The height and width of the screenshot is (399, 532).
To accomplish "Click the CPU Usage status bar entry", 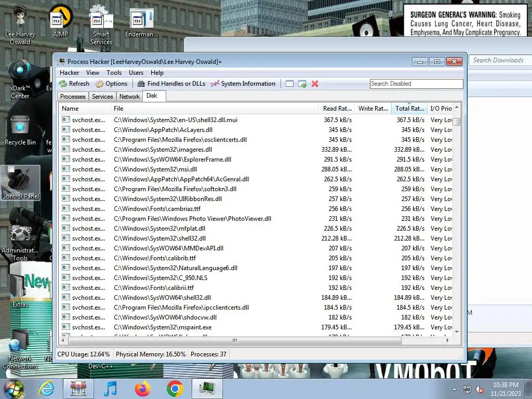I will click(x=84, y=354).
